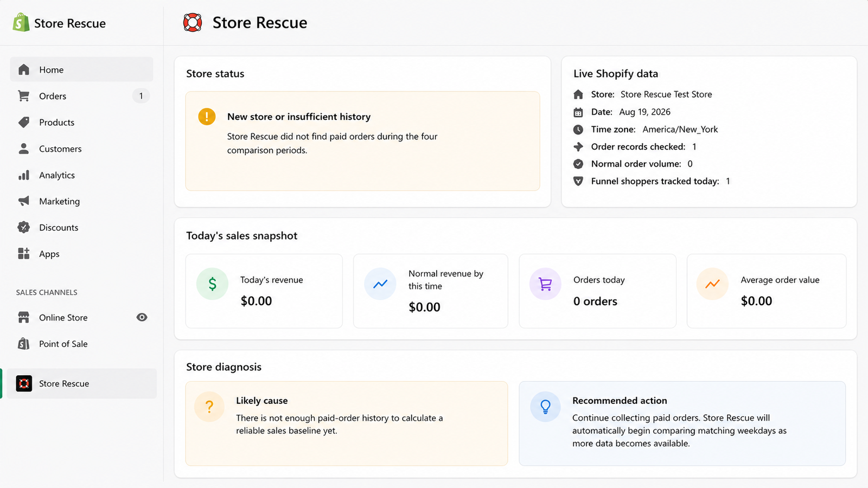Click the orange warning exclamation icon

tap(207, 117)
